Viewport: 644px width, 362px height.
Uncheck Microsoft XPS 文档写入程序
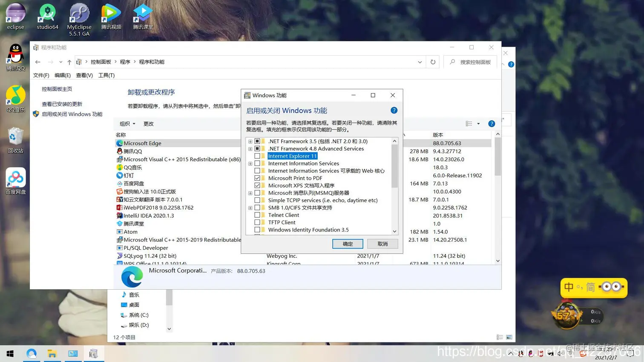(x=257, y=185)
